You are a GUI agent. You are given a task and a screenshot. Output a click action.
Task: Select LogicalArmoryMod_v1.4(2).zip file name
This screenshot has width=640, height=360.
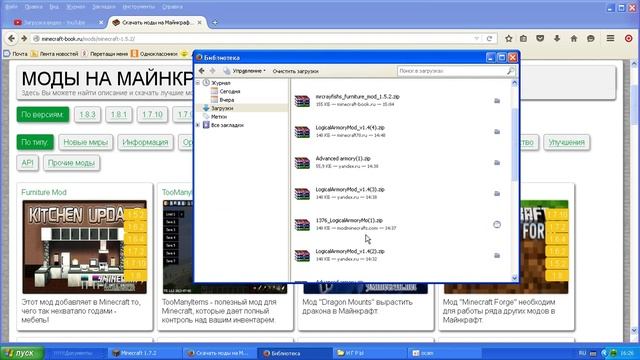point(350,251)
